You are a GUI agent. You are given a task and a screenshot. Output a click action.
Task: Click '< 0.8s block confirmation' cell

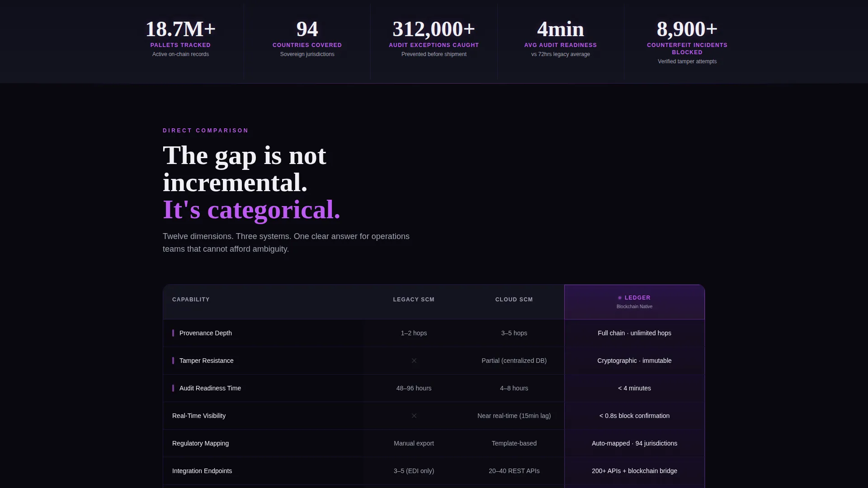click(634, 416)
